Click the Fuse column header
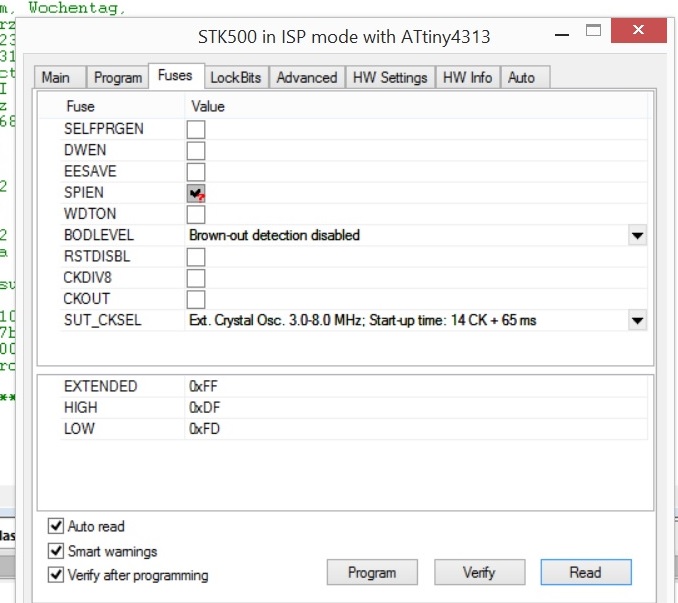This screenshot has height=603, width=678. point(80,106)
